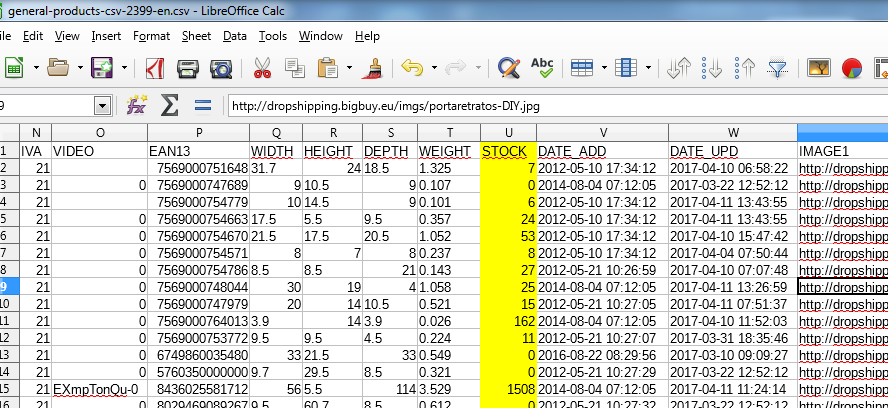Click the formula input line with URL
Screen dimensions: 888x408
coord(550,106)
